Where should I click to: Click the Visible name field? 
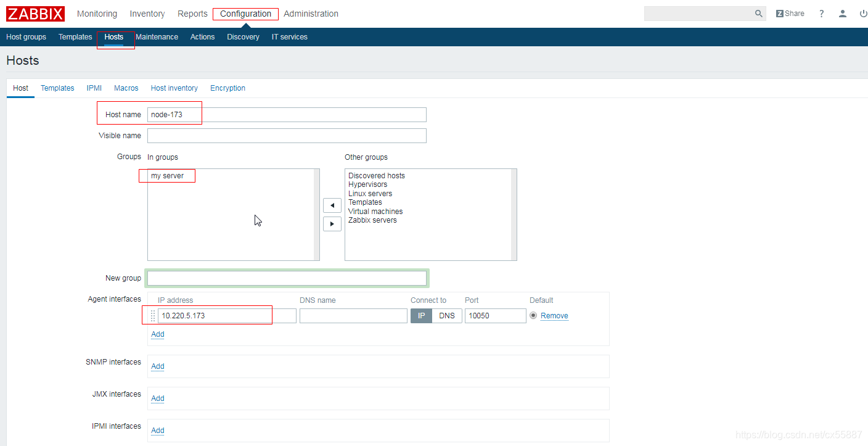(287, 136)
